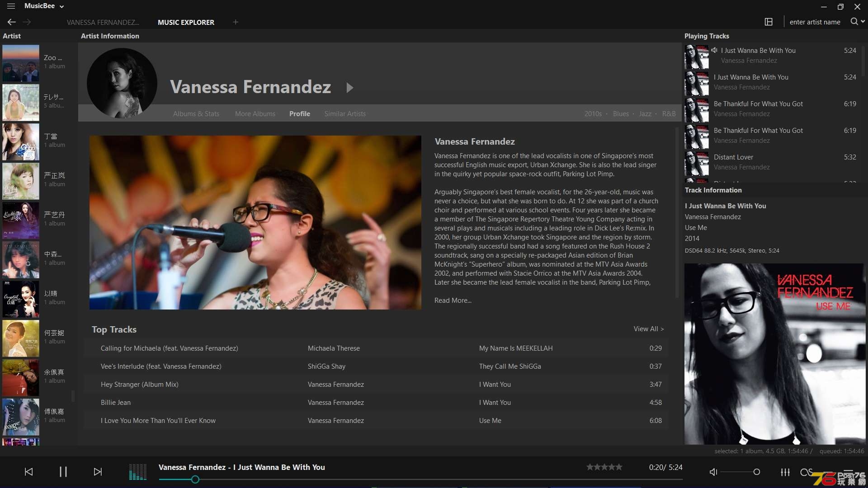Viewport: 868px width, 488px height.
Task: Go back with the left arrow
Action: pyautogui.click(x=12, y=22)
